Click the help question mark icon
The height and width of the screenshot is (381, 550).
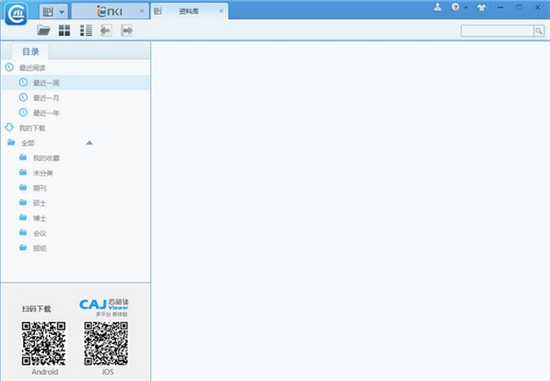[455, 7]
